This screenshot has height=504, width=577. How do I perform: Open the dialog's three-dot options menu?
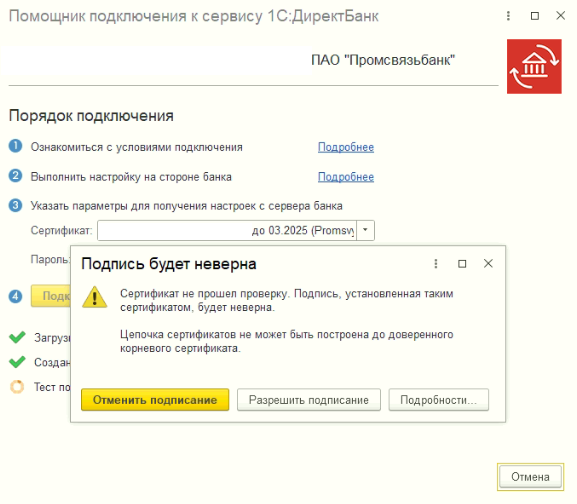click(x=436, y=263)
